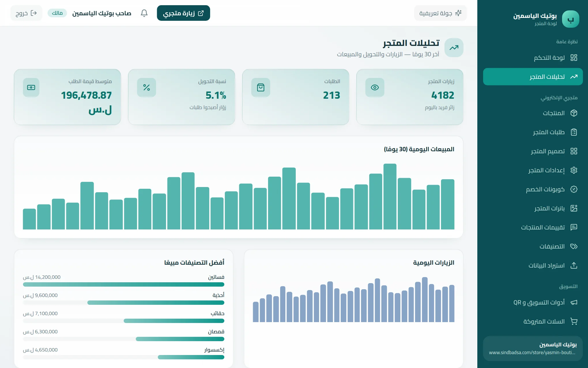Open أدوات التسويق و QR

point(533,302)
